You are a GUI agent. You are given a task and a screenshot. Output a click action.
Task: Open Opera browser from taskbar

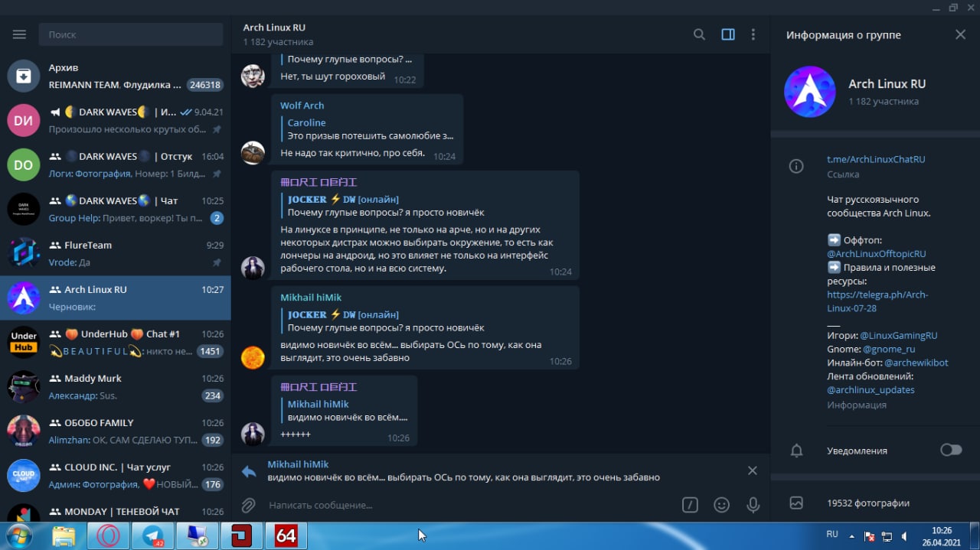[x=108, y=536]
